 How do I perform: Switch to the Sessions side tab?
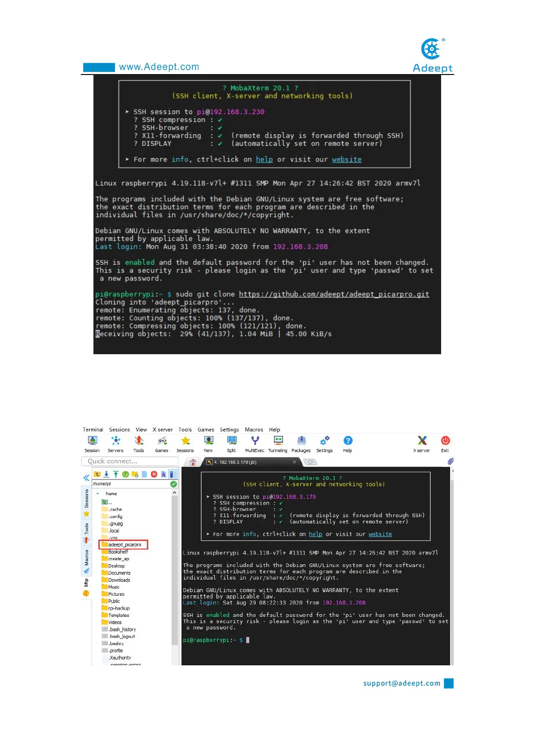pos(87,502)
